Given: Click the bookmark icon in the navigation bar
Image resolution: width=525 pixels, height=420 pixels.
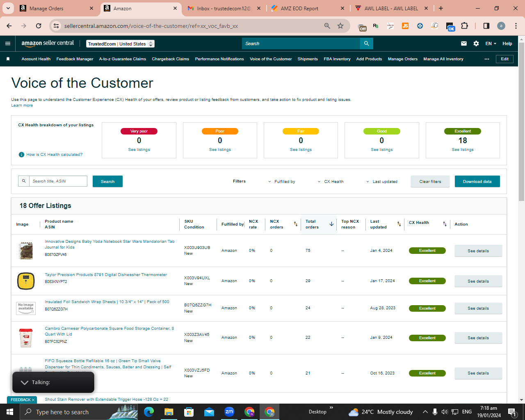Looking at the screenshot, I should 8,59.
